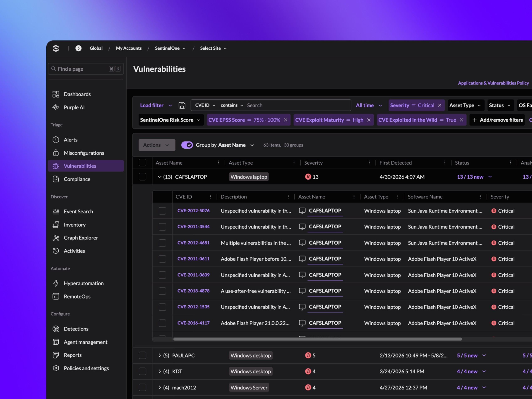The image size is (532, 399).
Task: Click the Event Search icon
Action: tap(56, 211)
